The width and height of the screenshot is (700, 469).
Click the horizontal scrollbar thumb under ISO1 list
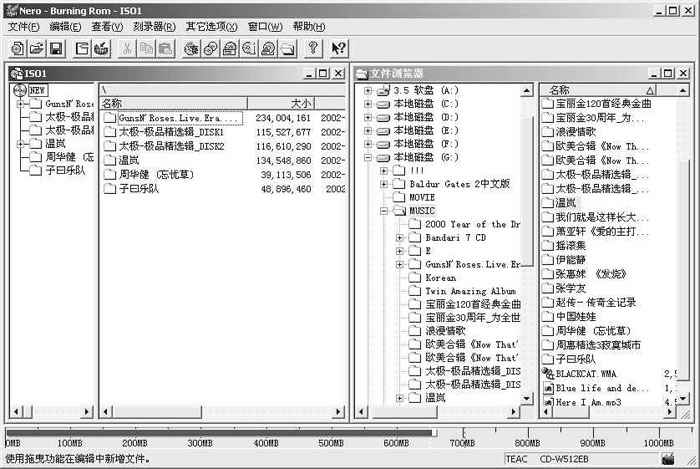click(156, 412)
